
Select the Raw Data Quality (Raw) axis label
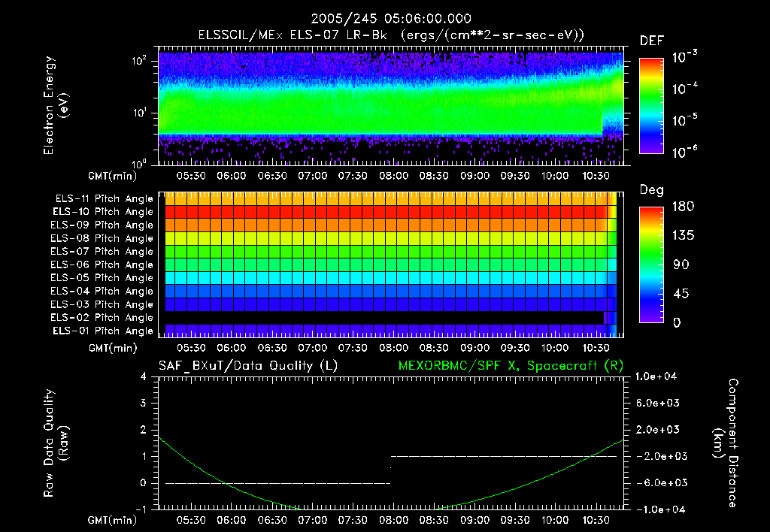(x=55, y=443)
